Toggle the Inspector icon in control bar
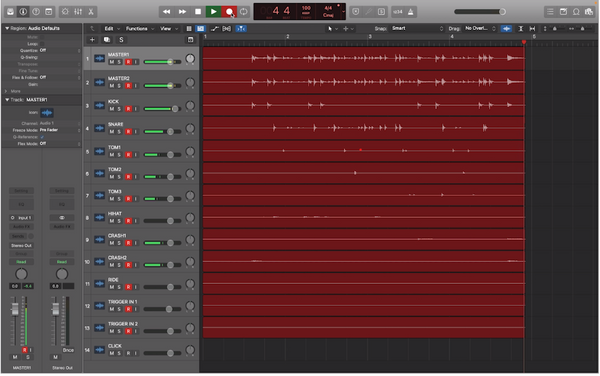 coord(23,12)
